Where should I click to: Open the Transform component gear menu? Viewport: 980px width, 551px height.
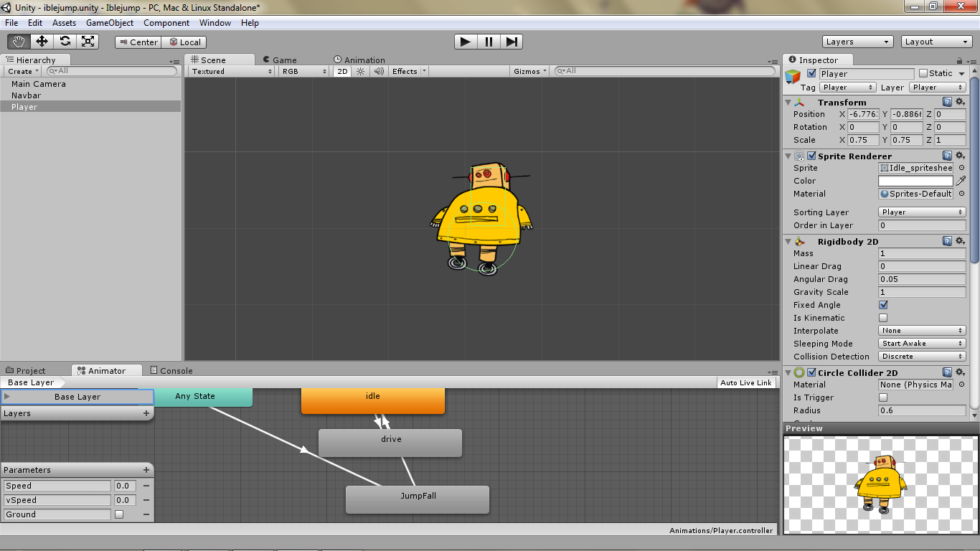(961, 102)
